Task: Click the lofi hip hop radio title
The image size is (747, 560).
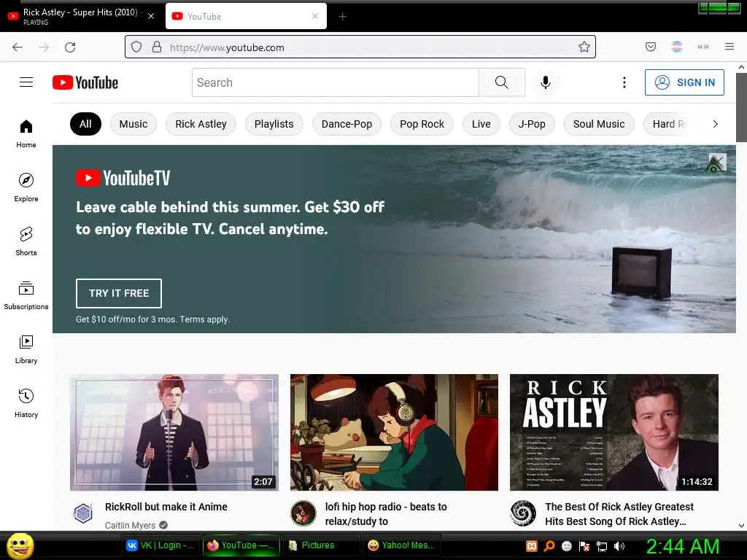Action: click(386, 514)
